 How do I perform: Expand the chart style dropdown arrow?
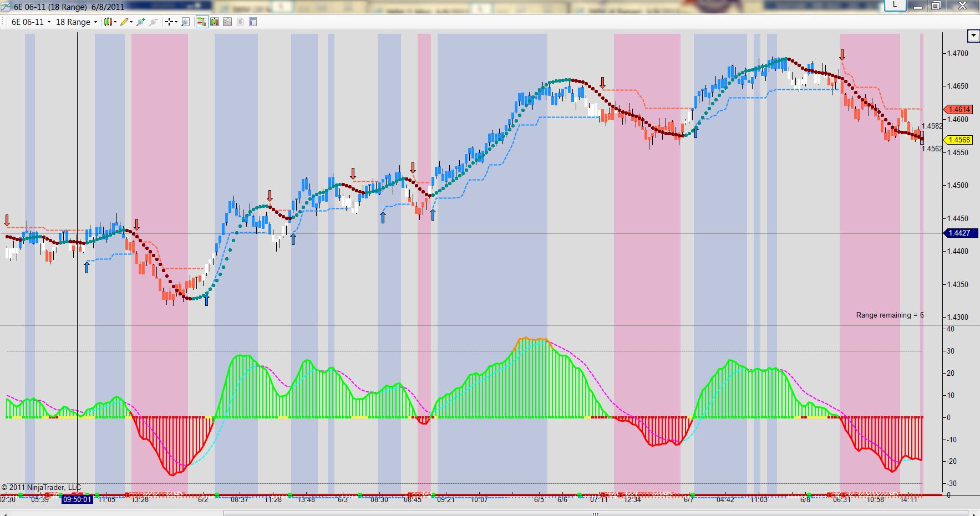coord(115,22)
